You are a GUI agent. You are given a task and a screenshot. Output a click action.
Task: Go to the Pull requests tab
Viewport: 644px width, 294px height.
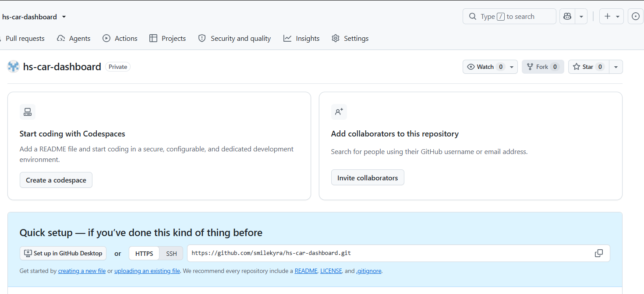click(x=25, y=39)
